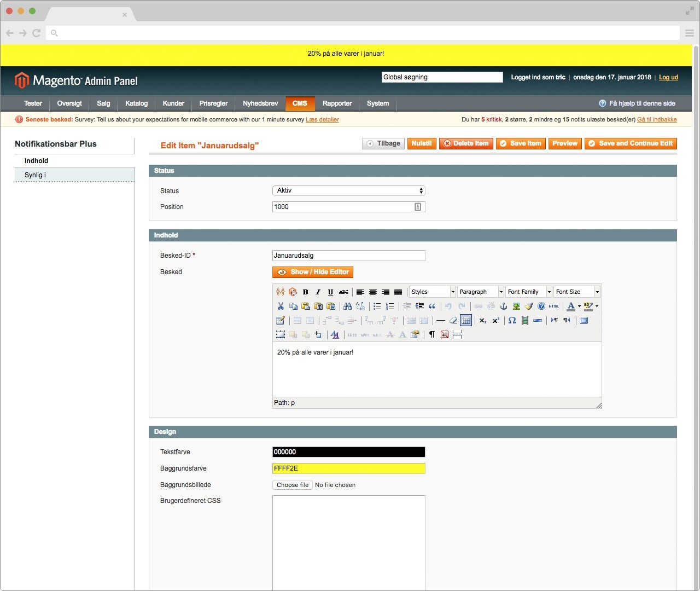Toggle bold formatting in the editor
Viewport: 700px width, 591px height.
click(306, 292)
